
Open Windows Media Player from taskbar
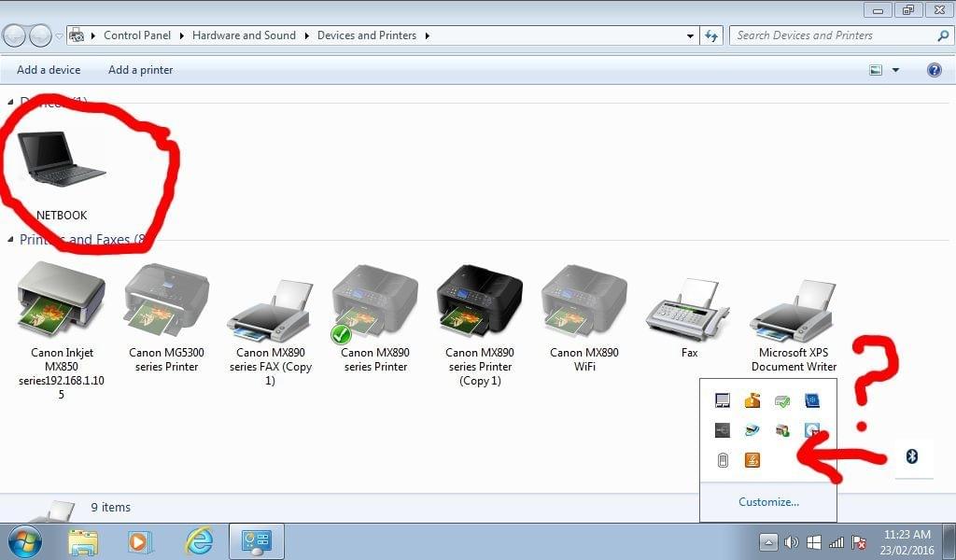click(x=140, y=542)
